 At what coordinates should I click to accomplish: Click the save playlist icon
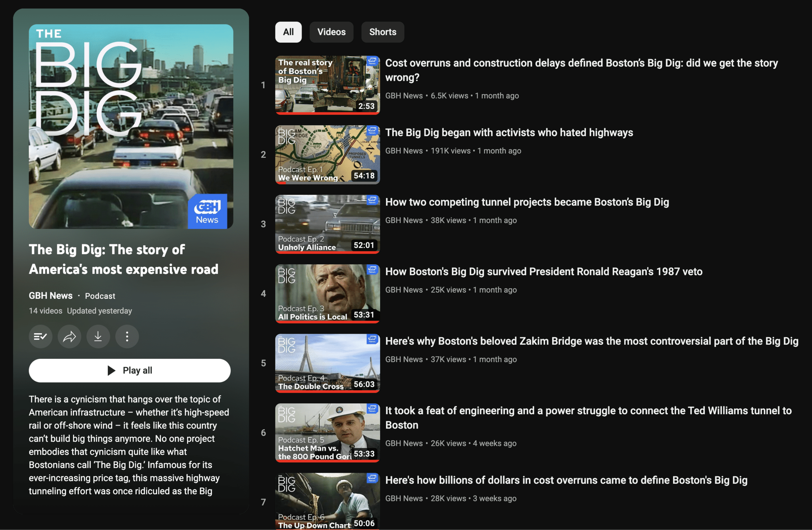click(40, 336)
